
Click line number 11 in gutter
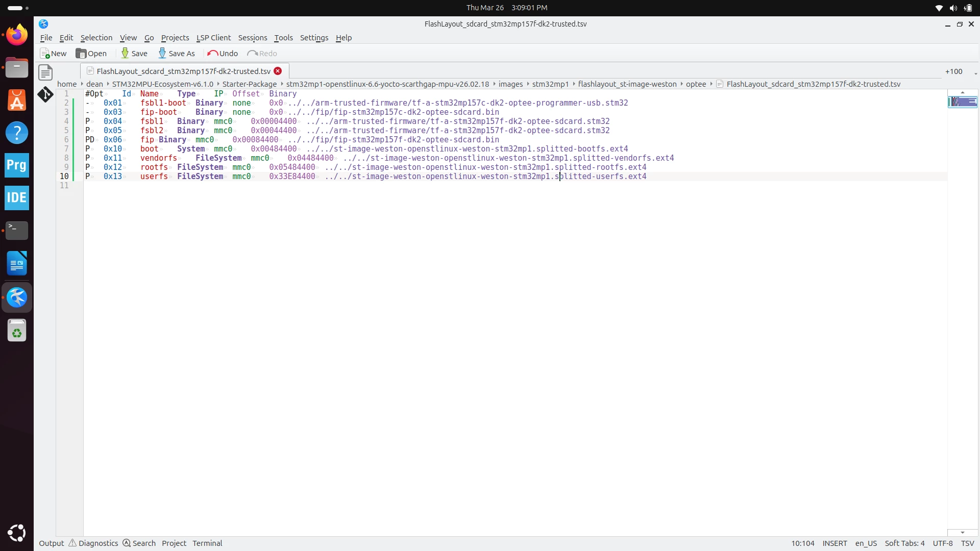click(64, 186)
